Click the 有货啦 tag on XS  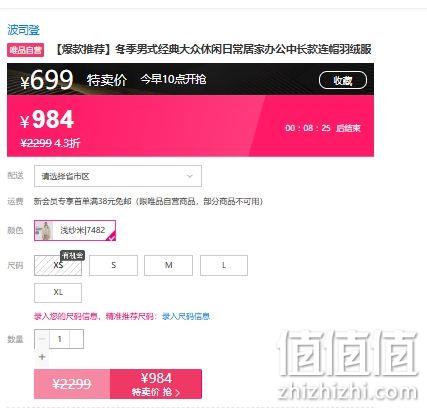click(73, 256)
